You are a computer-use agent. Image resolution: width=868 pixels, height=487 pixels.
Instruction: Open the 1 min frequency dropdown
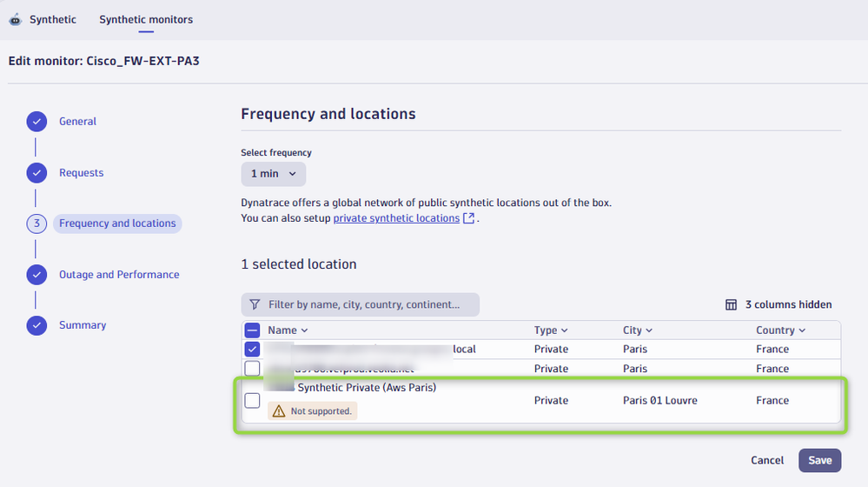(273, 174)
